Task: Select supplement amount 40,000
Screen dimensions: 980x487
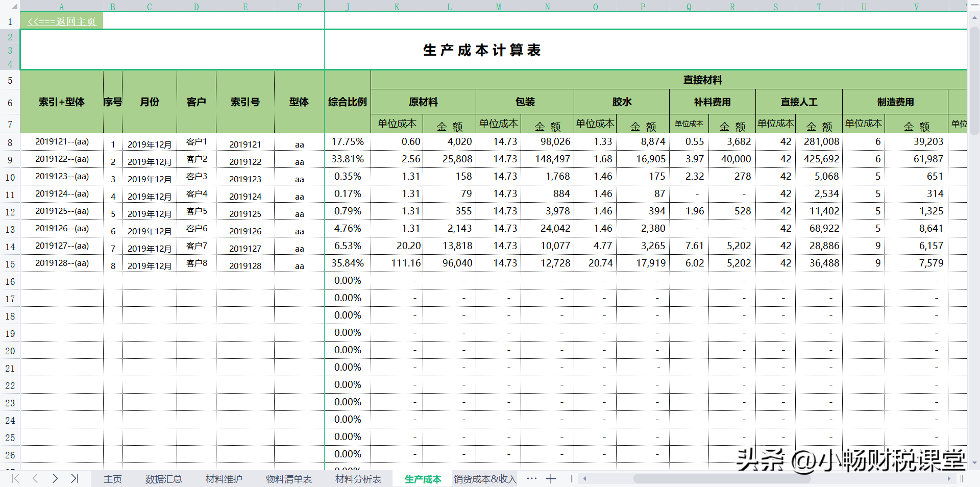Action: 732,159
